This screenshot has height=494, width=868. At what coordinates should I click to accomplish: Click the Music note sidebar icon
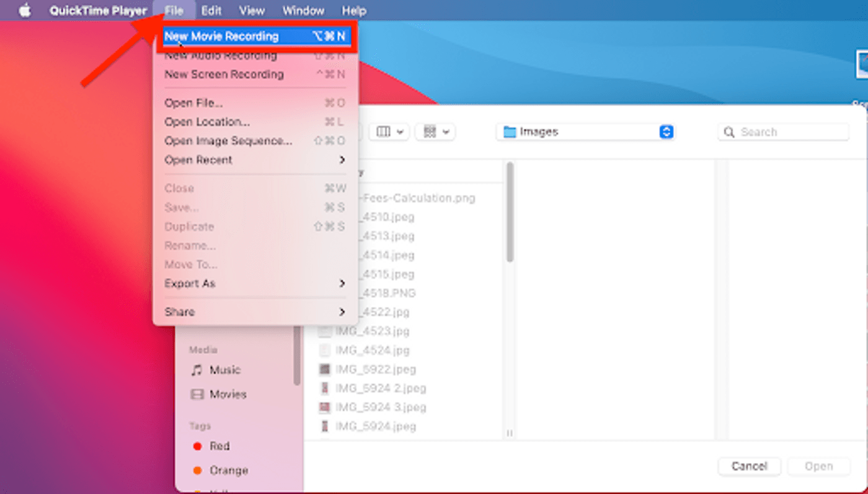[197, 370]
